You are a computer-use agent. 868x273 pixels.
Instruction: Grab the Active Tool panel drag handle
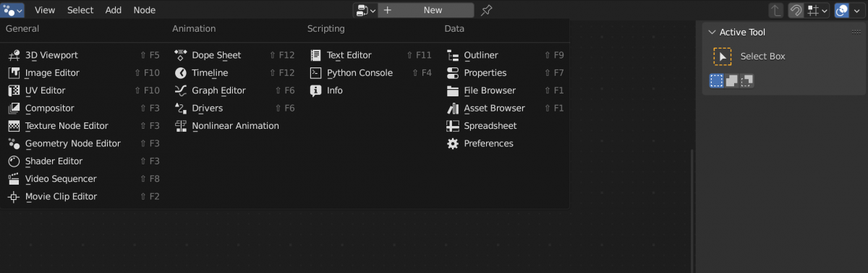(856, 32)
